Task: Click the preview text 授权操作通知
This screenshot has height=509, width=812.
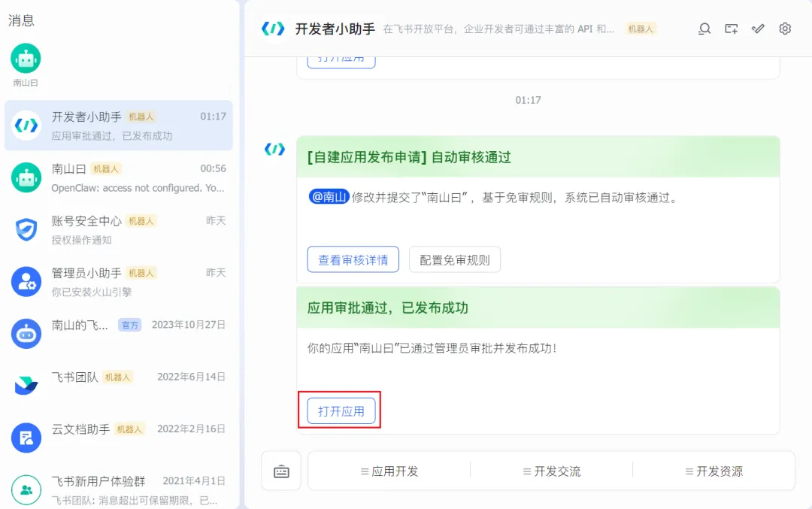Action: (81, 241)
